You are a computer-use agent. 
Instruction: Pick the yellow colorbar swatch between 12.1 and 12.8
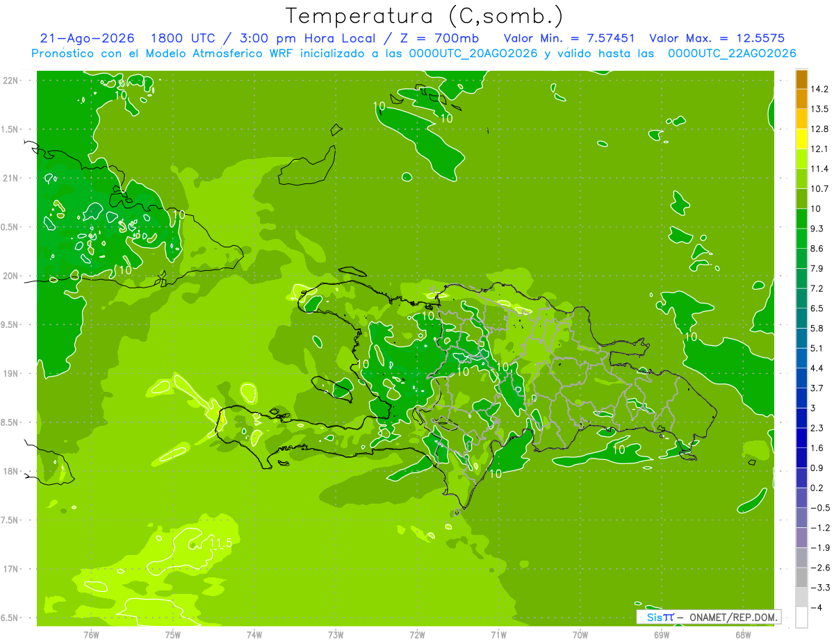click(801, 139)
